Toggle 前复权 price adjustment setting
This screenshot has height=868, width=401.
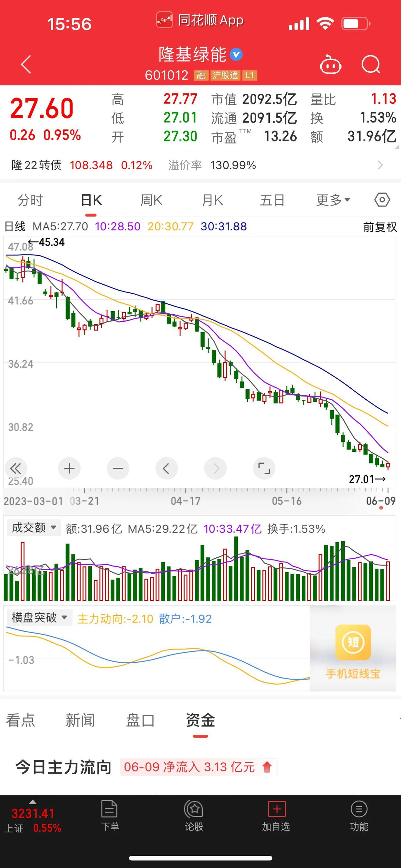point(380,227)
